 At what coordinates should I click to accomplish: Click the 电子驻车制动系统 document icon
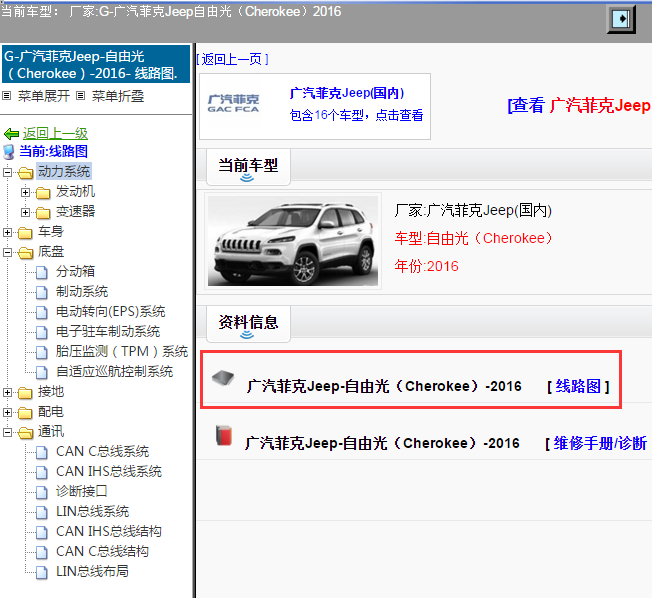pos(42,332)
